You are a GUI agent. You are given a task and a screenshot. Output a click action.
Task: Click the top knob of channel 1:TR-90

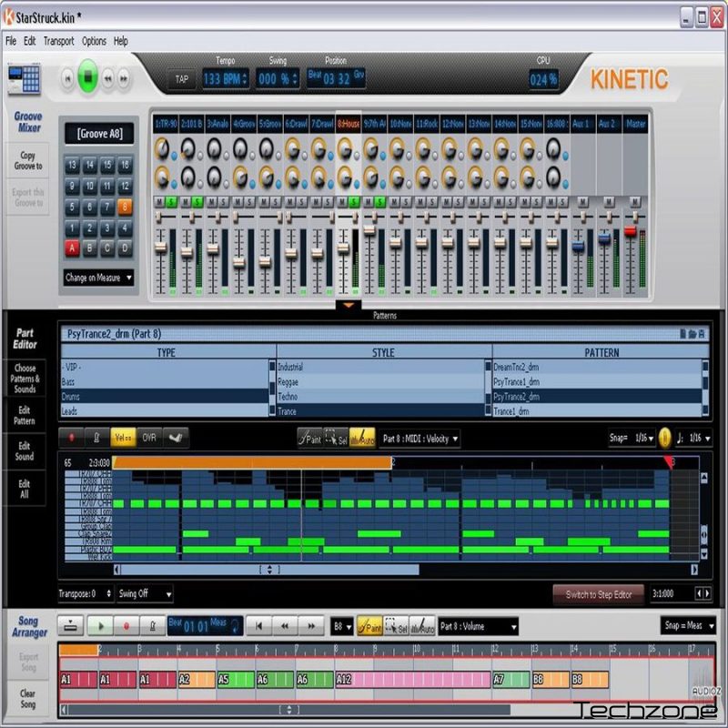pyautogui.click(x=162, y=148)
